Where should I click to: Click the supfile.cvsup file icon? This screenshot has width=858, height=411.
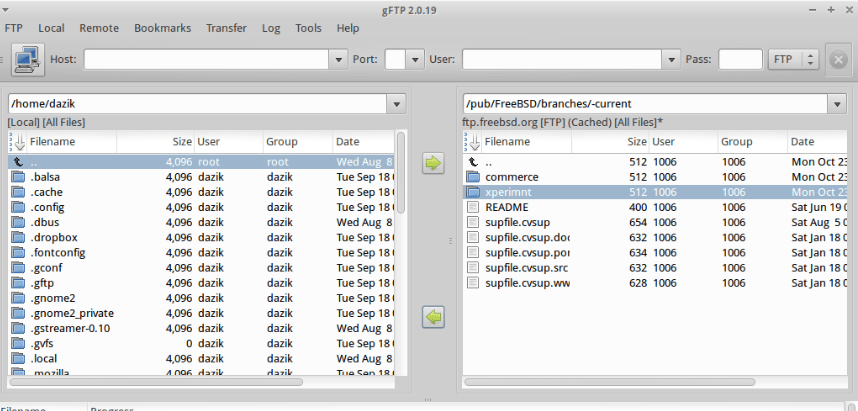pyautogui.click(x=473, y=223)
